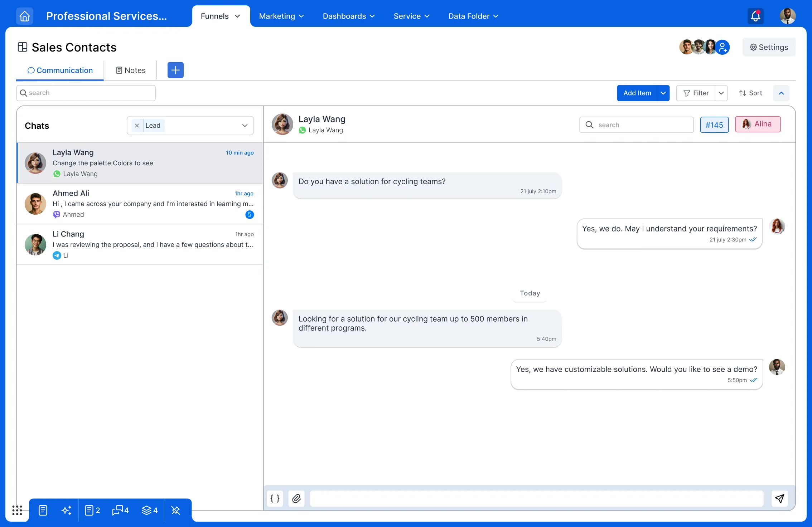Collapse the toolbar with up chevron
Image resolution: width=812 pixels, height=527 pixels.
[781, 93]
